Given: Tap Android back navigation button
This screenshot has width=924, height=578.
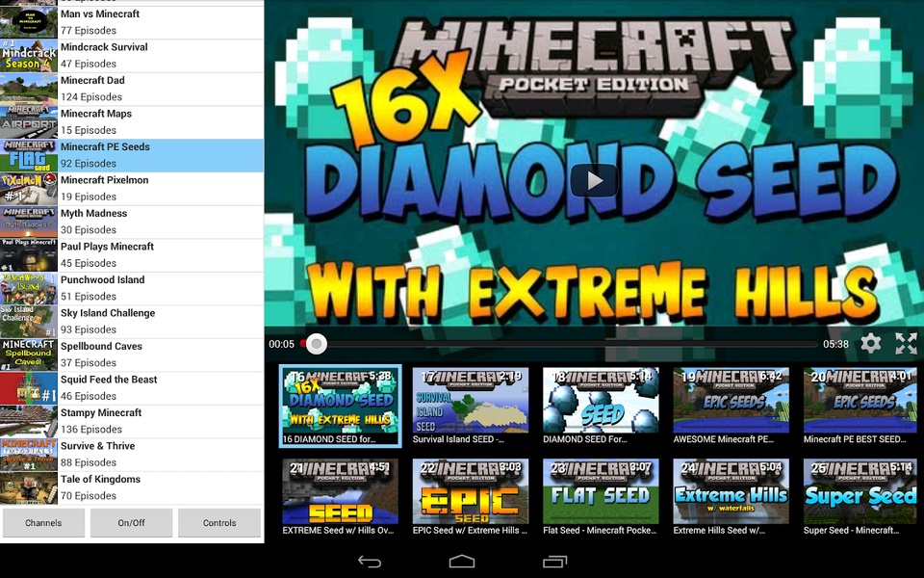Looking at the screenshot, I should [x=370, y=562].
